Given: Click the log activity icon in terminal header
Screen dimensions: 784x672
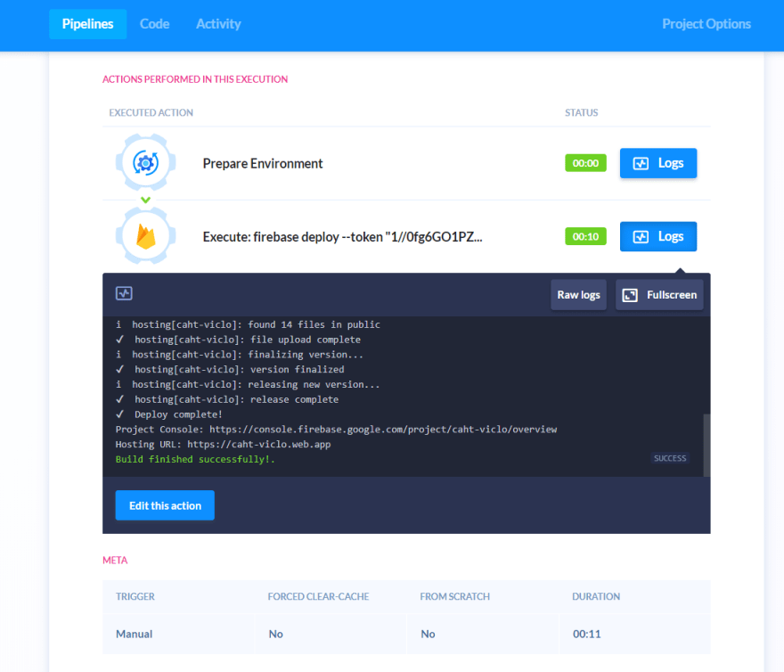Looking at the screenshot, I should [124, 293].
